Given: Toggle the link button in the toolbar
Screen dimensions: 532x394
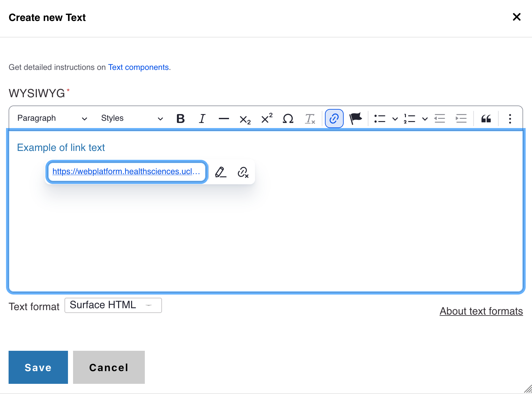Looking at the screenshot, I should point(334,119).
